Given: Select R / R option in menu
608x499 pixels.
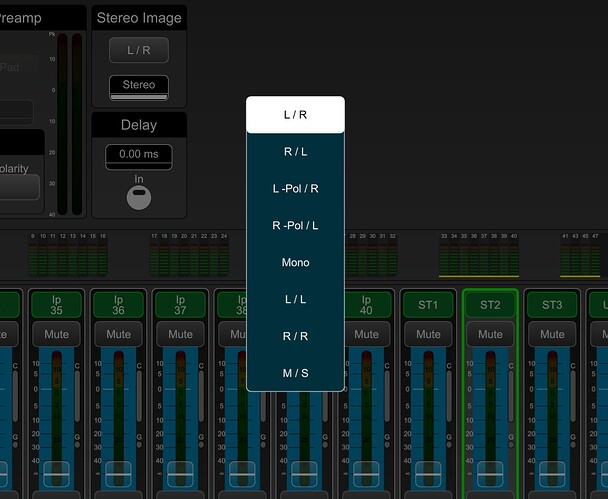Looking at the screenshot, I should 295,336.
